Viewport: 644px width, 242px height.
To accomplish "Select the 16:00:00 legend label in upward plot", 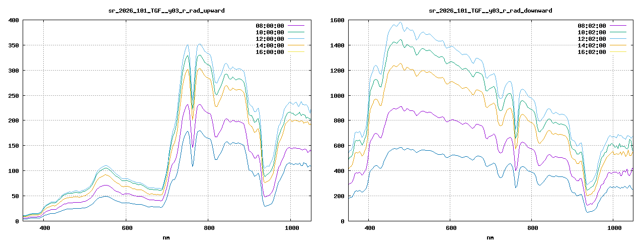I will (x=270, y=52).
